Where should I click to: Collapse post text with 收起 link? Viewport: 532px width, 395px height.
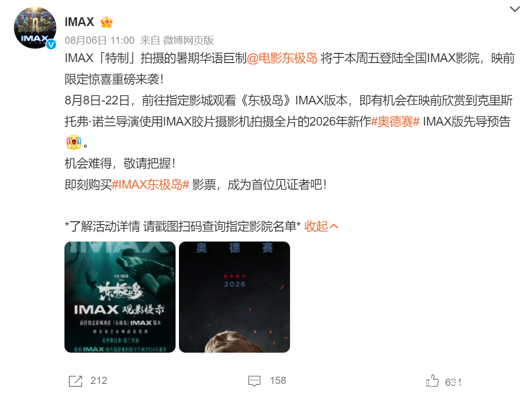tap(316, 226)
